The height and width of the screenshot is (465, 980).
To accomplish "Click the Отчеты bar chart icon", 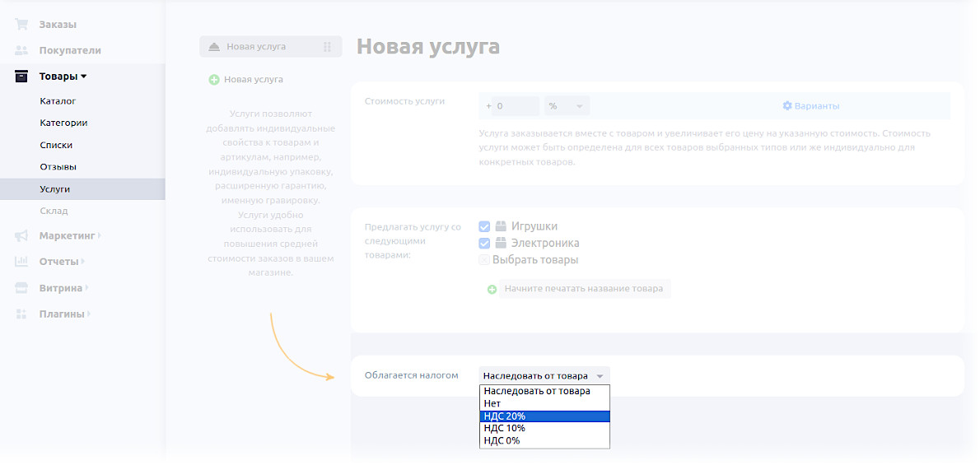I will (21, 262).
